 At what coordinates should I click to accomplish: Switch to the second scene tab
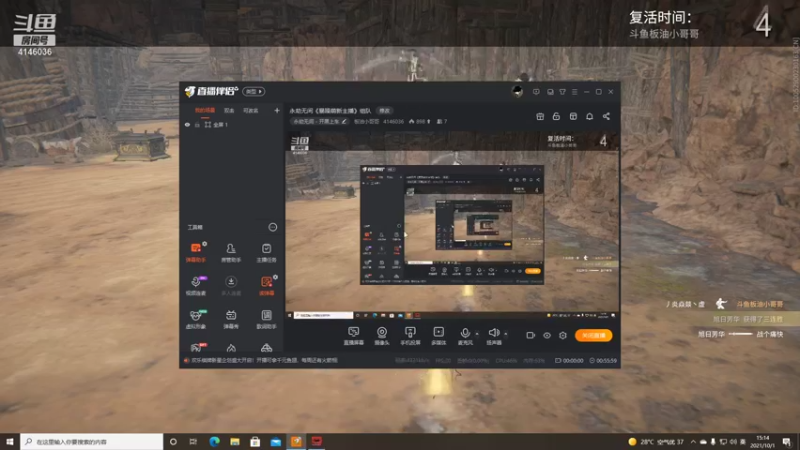tap(229, 110)
